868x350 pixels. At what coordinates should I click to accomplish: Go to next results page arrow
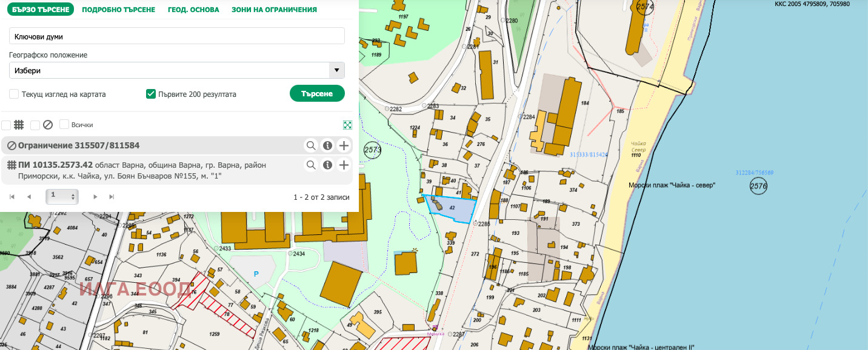95,197
